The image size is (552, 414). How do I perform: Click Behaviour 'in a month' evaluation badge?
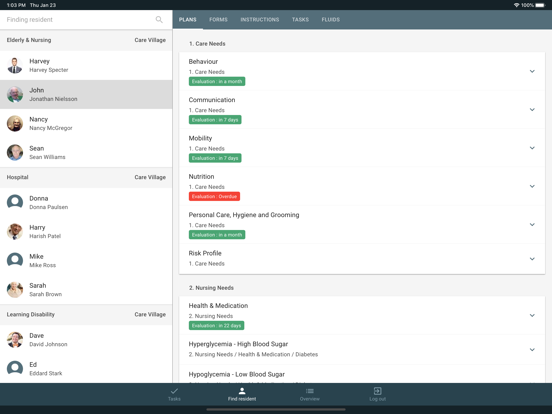pos(217,81)
